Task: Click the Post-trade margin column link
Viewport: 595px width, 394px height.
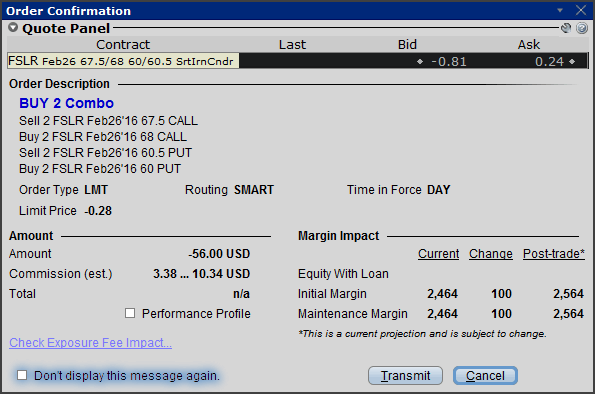Action: tap(554, 254)
